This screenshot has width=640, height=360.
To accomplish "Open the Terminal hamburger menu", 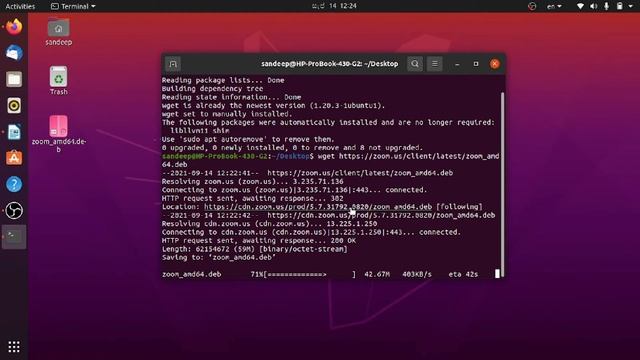I will pos(435,64).
